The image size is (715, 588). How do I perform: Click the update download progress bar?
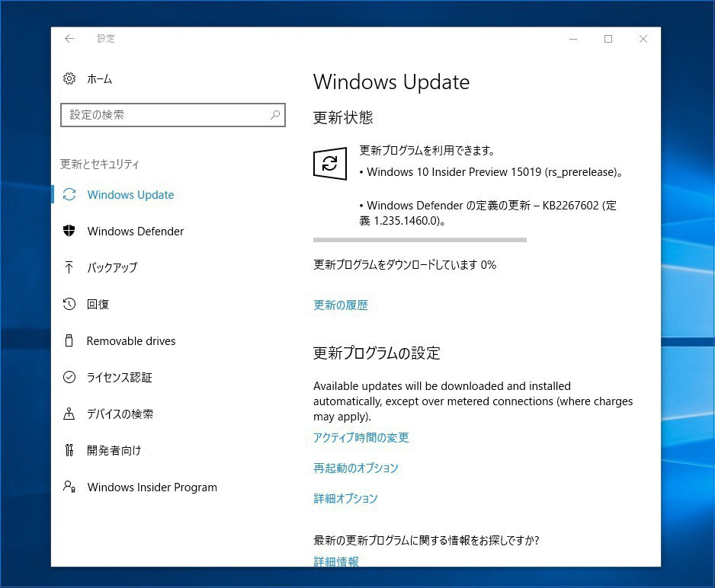click(x=420, y=240)
